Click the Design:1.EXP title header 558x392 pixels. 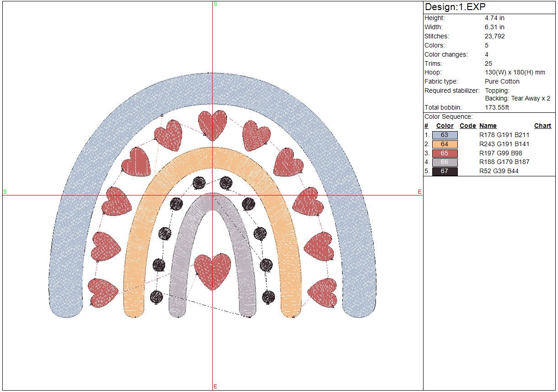pos(455,7)
